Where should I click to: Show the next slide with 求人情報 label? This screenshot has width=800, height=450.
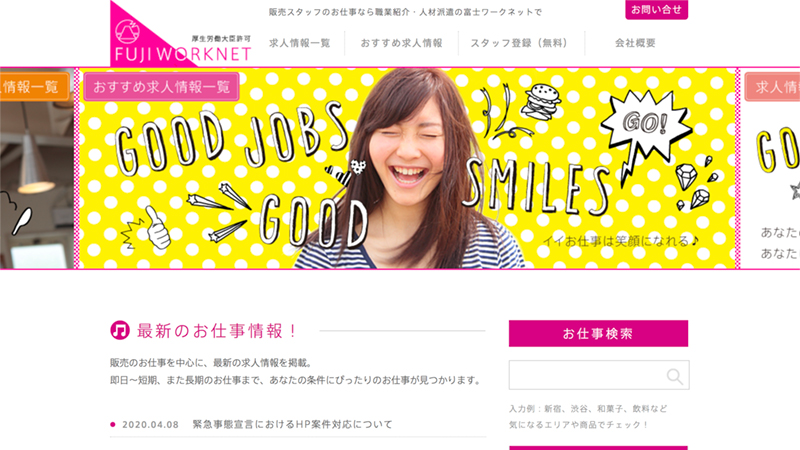[771, 87]
